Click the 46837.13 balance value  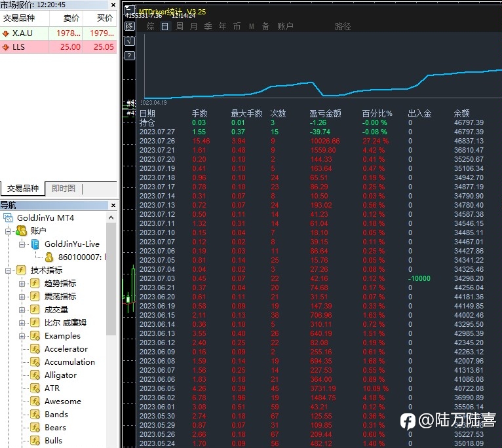[x=469, y=141]
